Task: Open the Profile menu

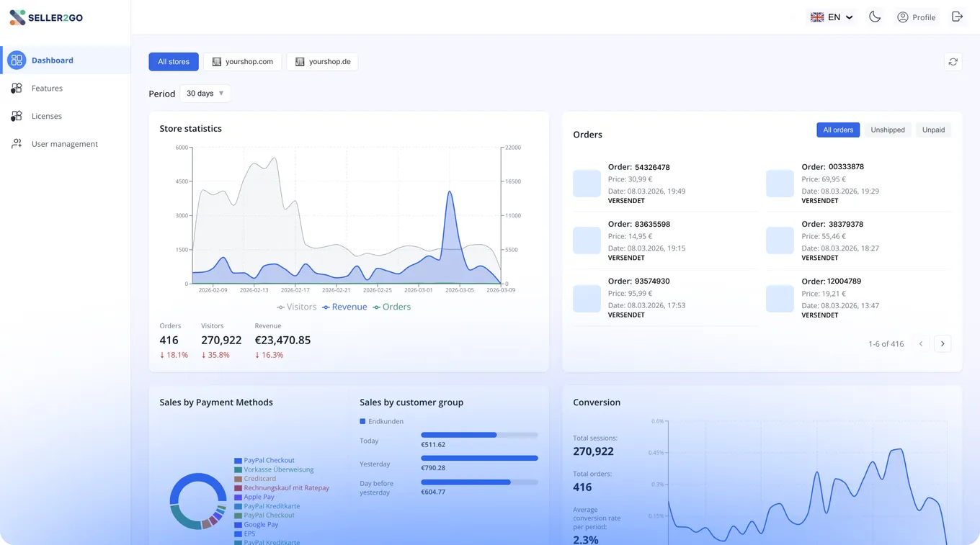Action: click(916, 17)
